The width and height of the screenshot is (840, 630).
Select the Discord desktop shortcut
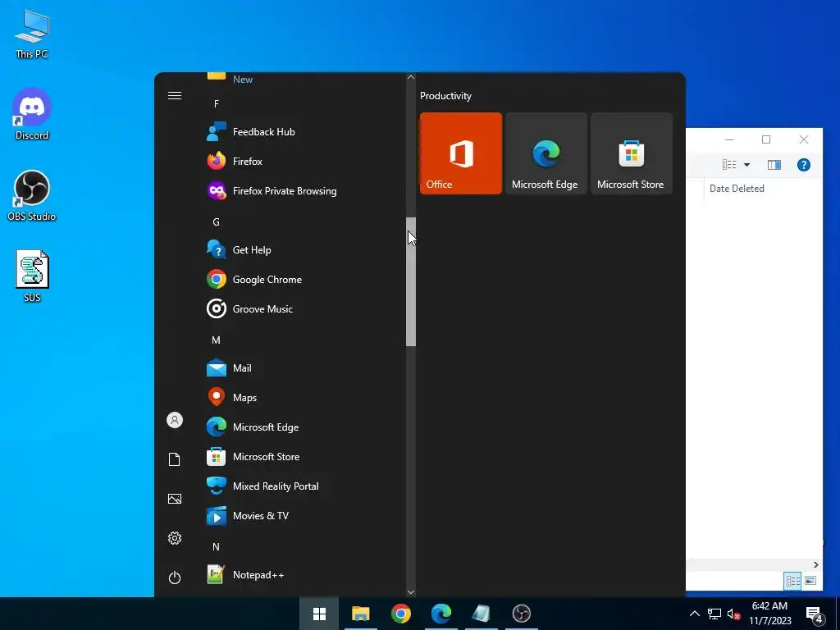coord(32,114)
